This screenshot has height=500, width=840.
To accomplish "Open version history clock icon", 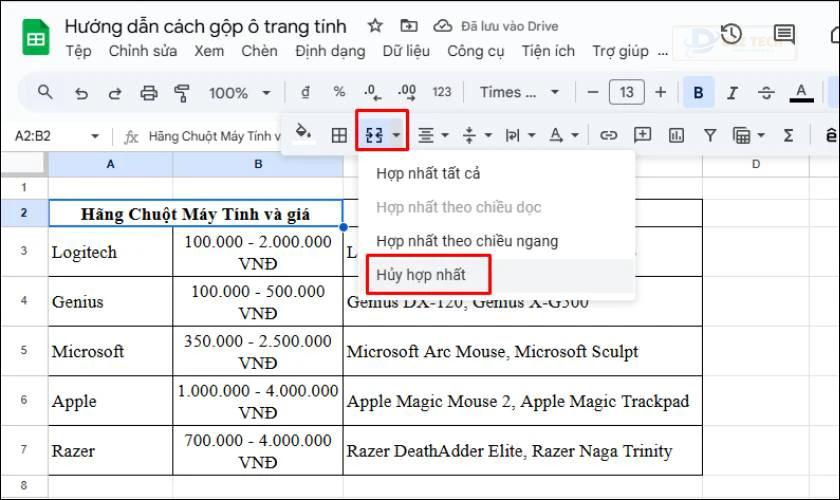I will [731, 34].
